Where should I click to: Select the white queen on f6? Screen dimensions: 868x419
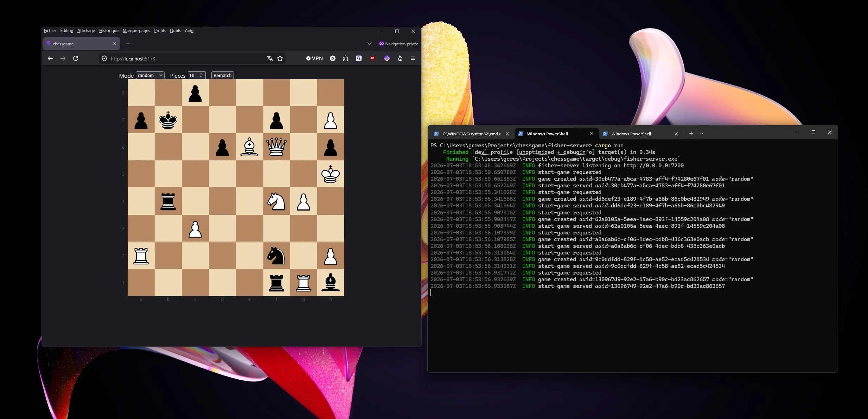[x=276, y=147]
